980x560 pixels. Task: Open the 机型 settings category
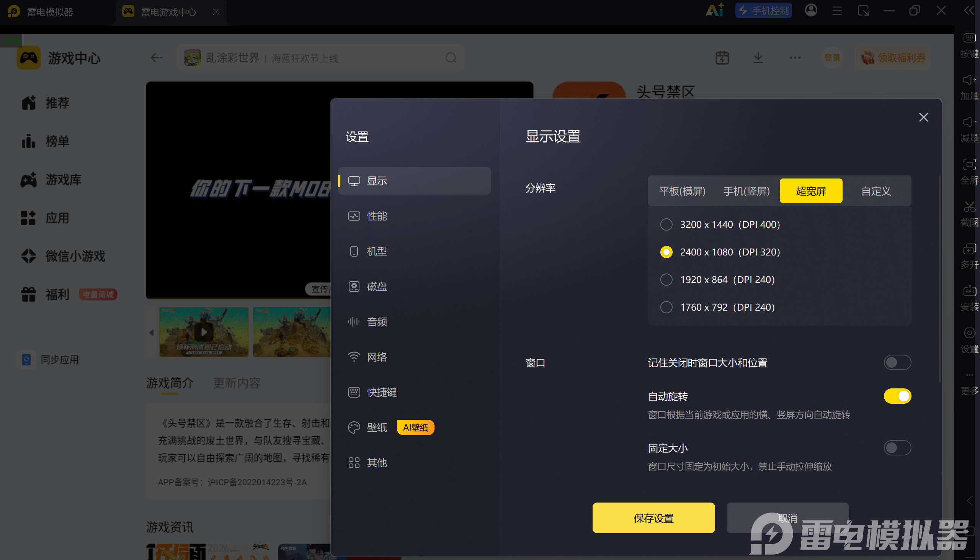(414, 251)
